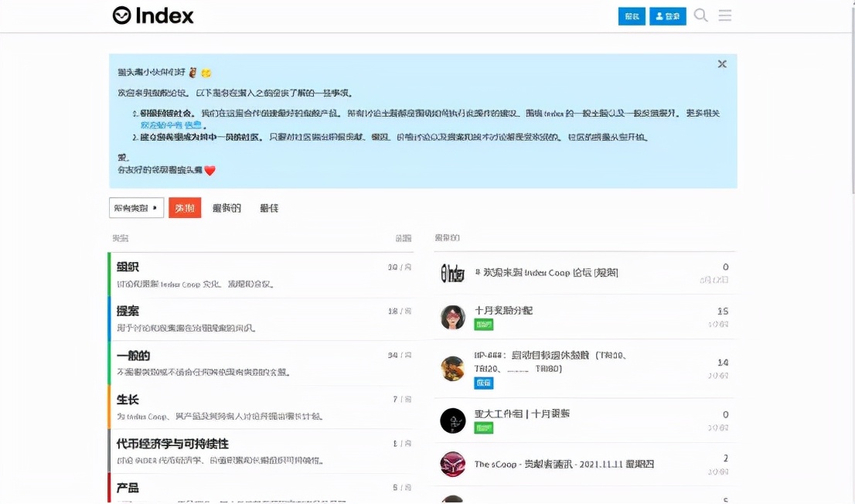Open the 所有类别 category dropdown
This screenshot has height=504, width=855.
(131, 207)
